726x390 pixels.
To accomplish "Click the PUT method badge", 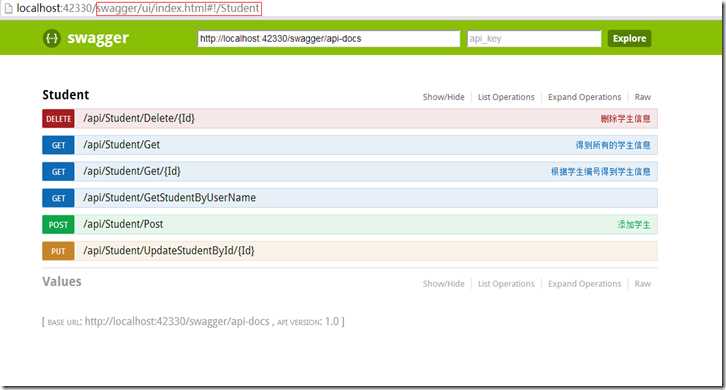I will [58, 251].
